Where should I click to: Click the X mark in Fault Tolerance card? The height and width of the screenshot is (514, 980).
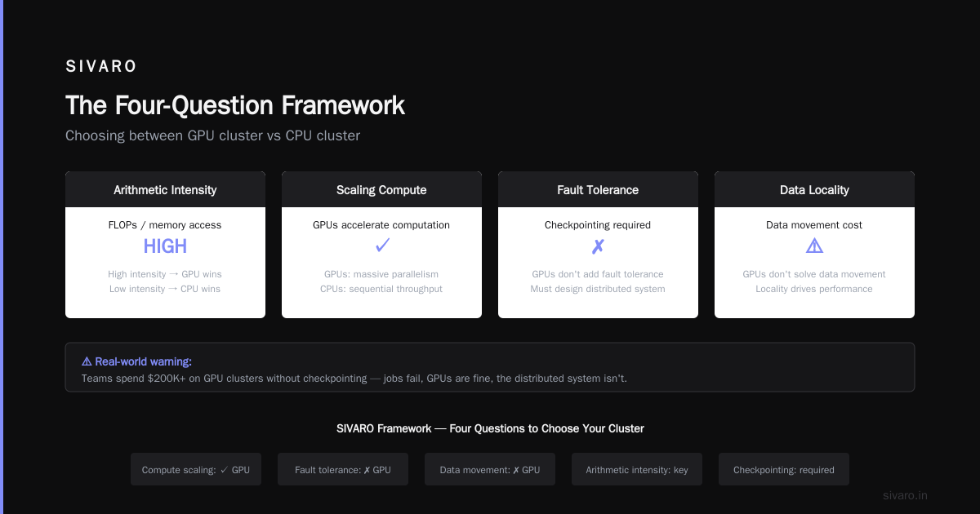coord(598,246)
